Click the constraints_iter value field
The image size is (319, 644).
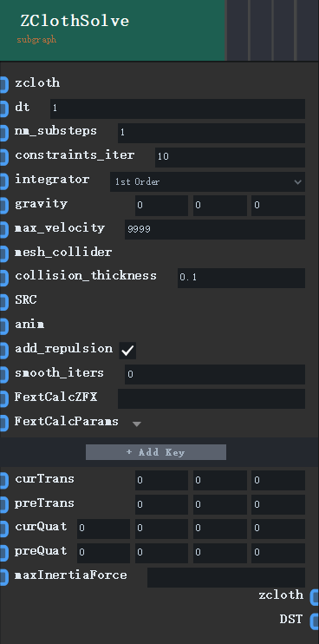point(230,157)
